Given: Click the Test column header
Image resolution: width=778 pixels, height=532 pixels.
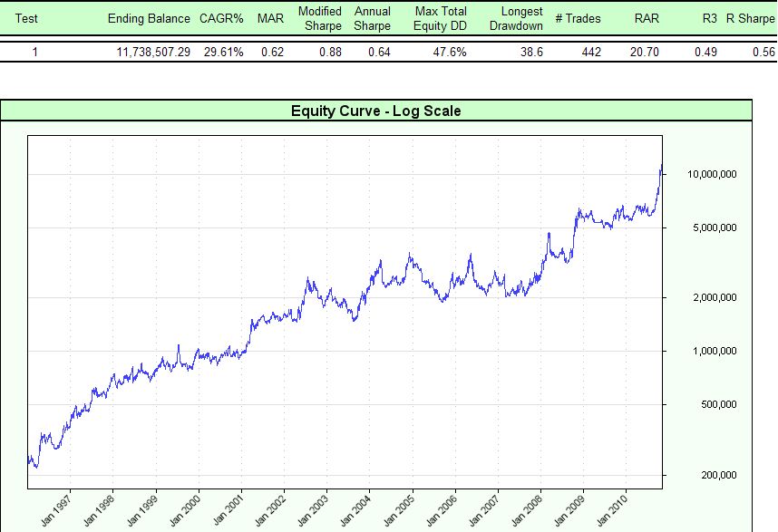Looking at the screenshot, I should 27,18.
